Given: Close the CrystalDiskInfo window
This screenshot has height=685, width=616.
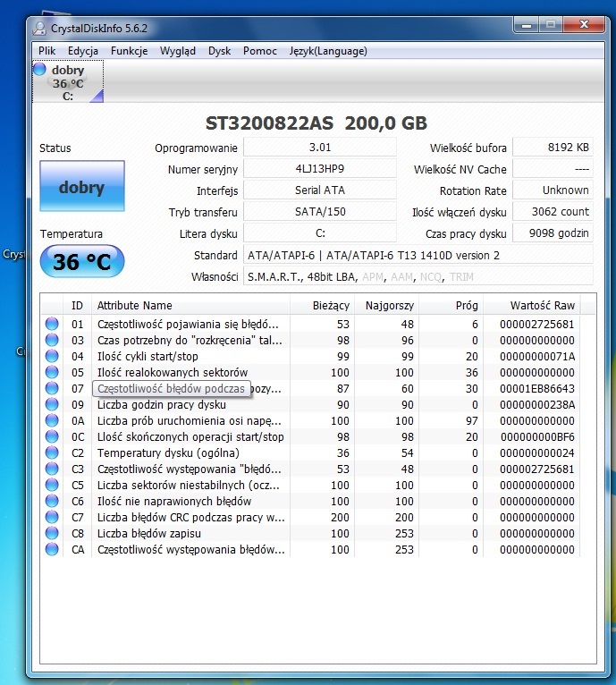Looking at the screenshot, I should 584,25.
